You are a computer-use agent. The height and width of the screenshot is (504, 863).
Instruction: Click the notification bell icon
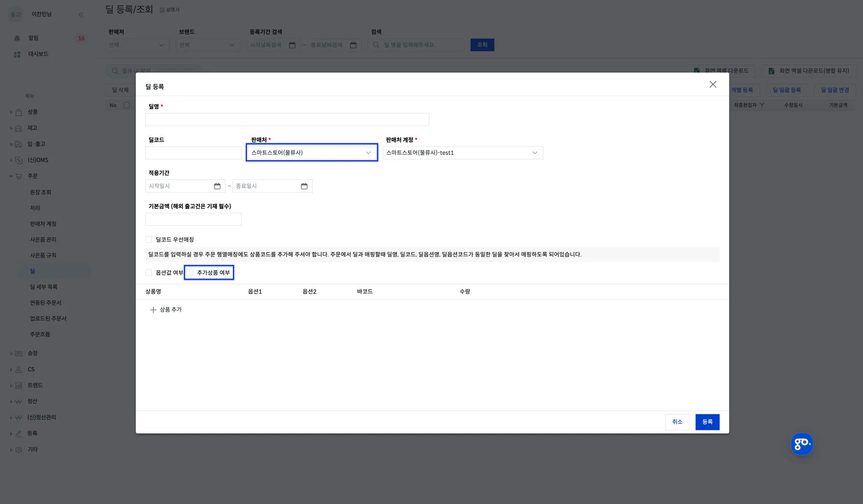(17, 38)
